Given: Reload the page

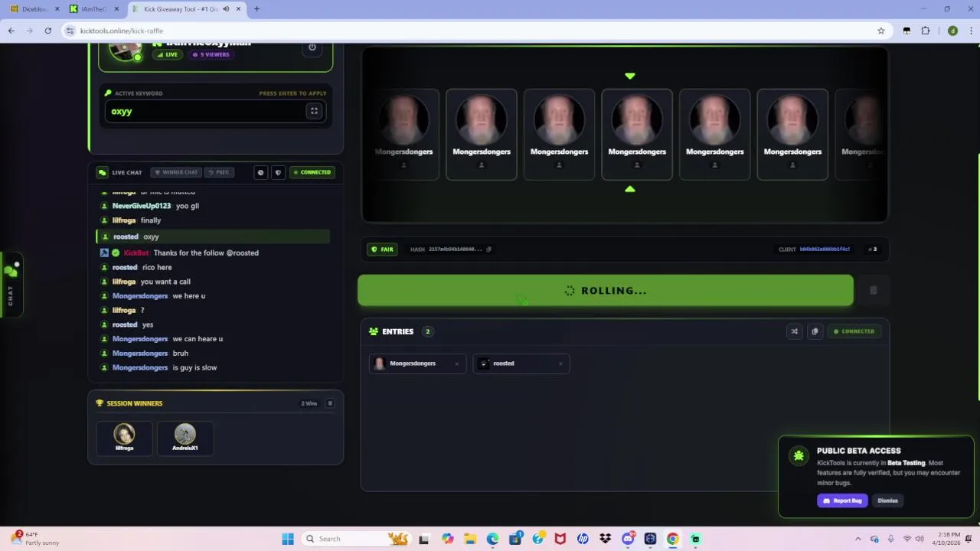Looking at the screenshot, I should pos(47,31).
